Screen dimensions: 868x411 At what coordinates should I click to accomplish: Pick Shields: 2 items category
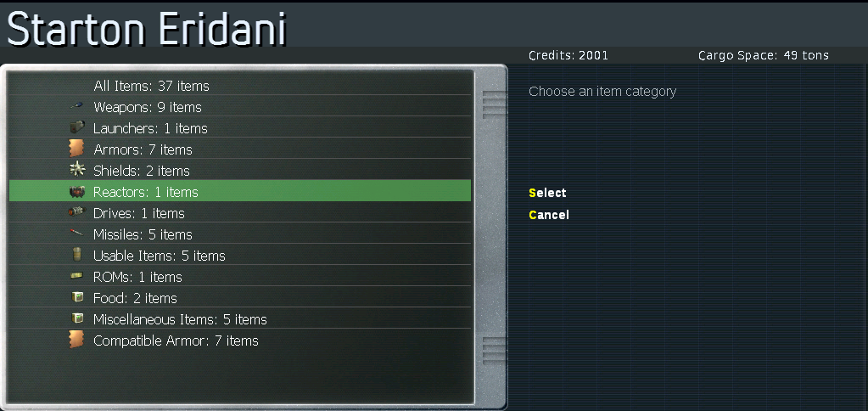[x=240, y=171]
